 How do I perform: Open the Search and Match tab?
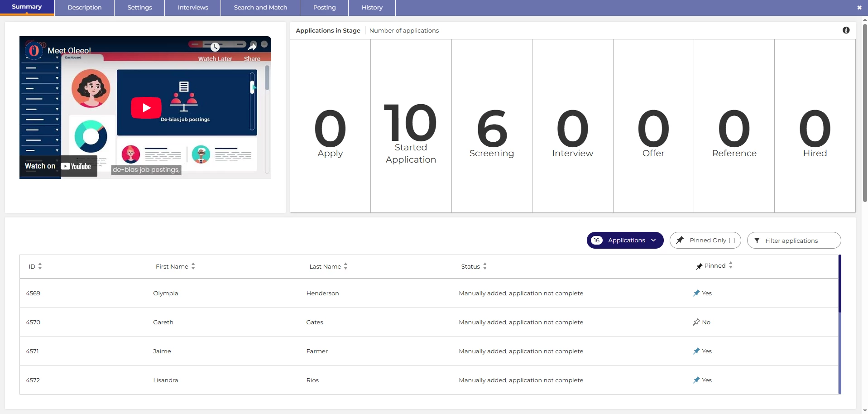pyautogui.click(x=260, y=8)
